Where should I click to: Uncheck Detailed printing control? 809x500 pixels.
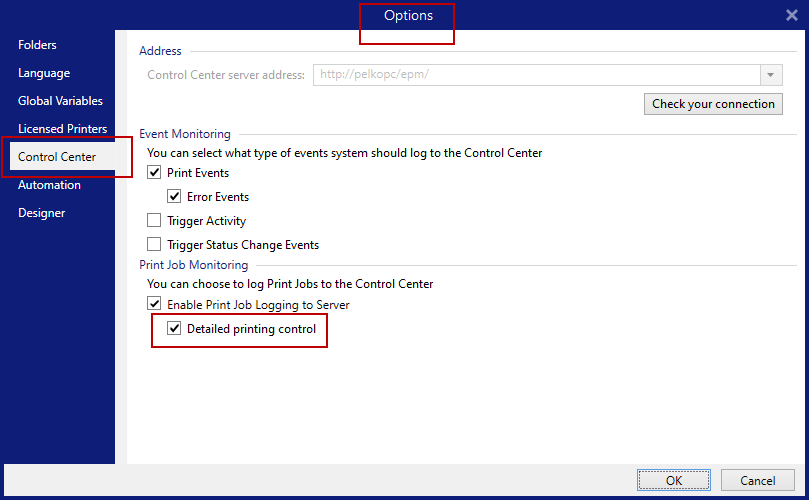(174, 329)
